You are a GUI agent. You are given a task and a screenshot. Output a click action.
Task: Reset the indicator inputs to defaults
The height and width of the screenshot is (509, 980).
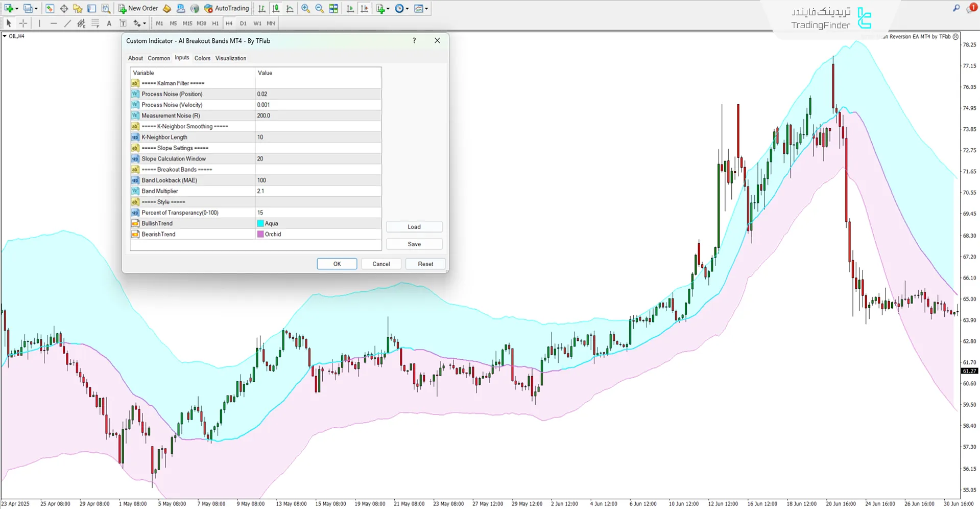tap(425, 264)
